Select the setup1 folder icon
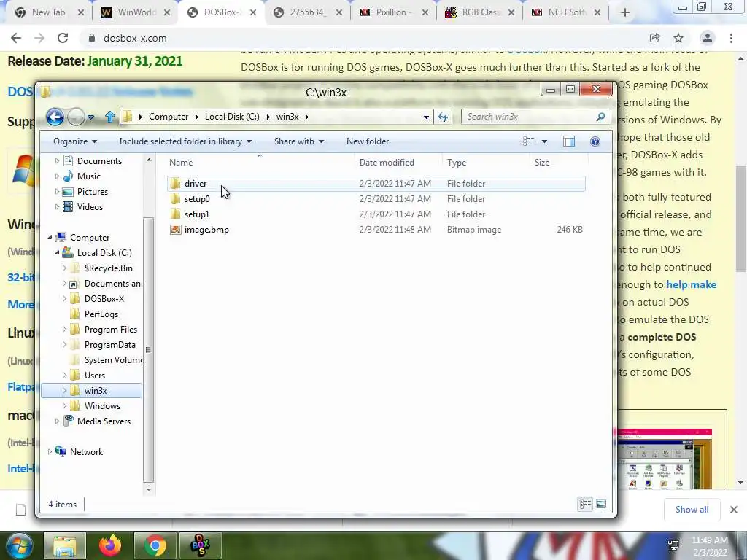This screenshot has width=747, height=560. pyautogui.click(x=175, y=214)
